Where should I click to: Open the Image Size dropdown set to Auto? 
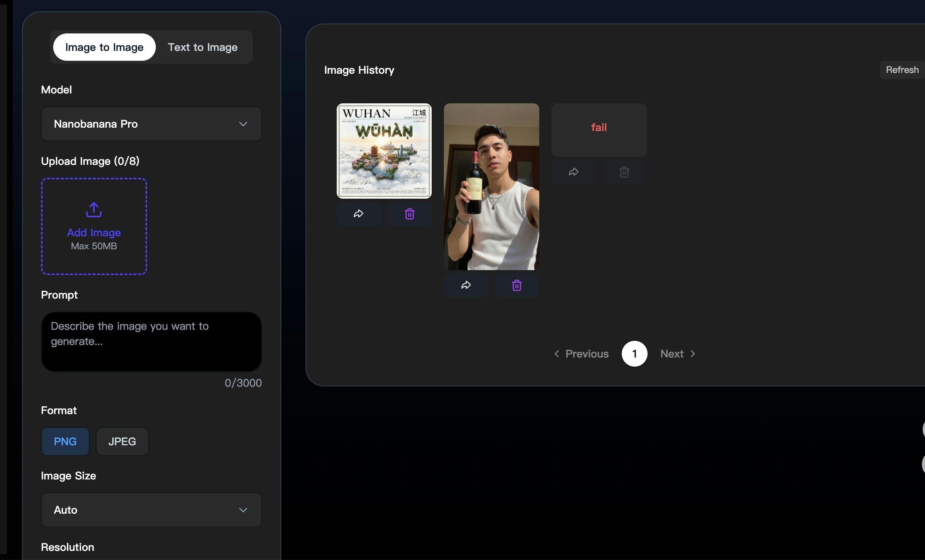(x=151, y=510)
